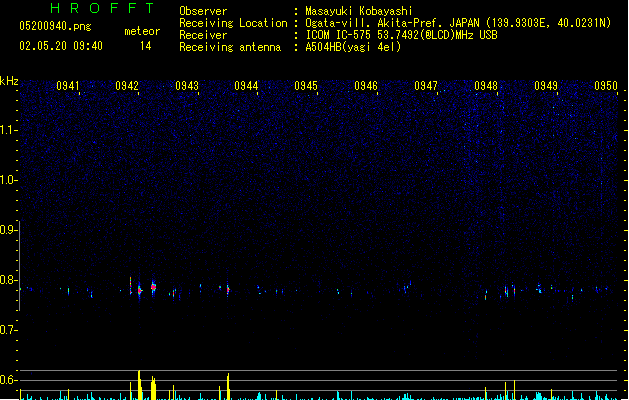Viewport: 629px width, 400px height.
Task: Click the 1.0 frequency axis label
Action: click(x=8, y=180)
